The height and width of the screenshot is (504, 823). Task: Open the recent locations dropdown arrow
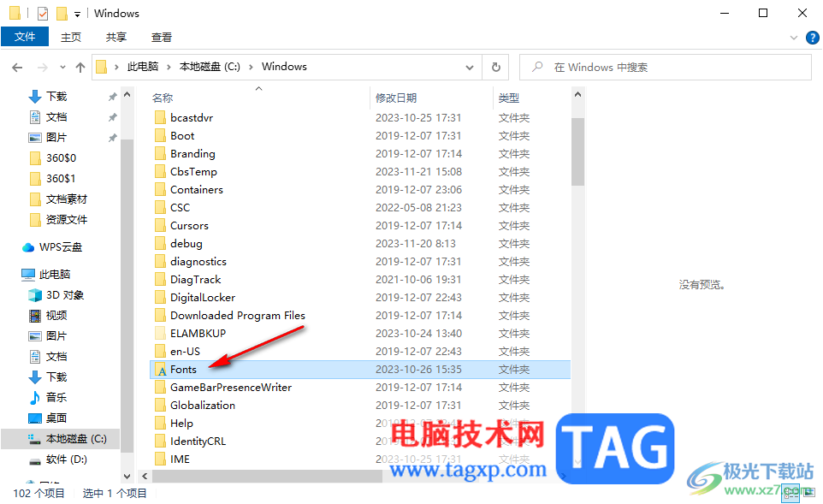click(62, 68)
